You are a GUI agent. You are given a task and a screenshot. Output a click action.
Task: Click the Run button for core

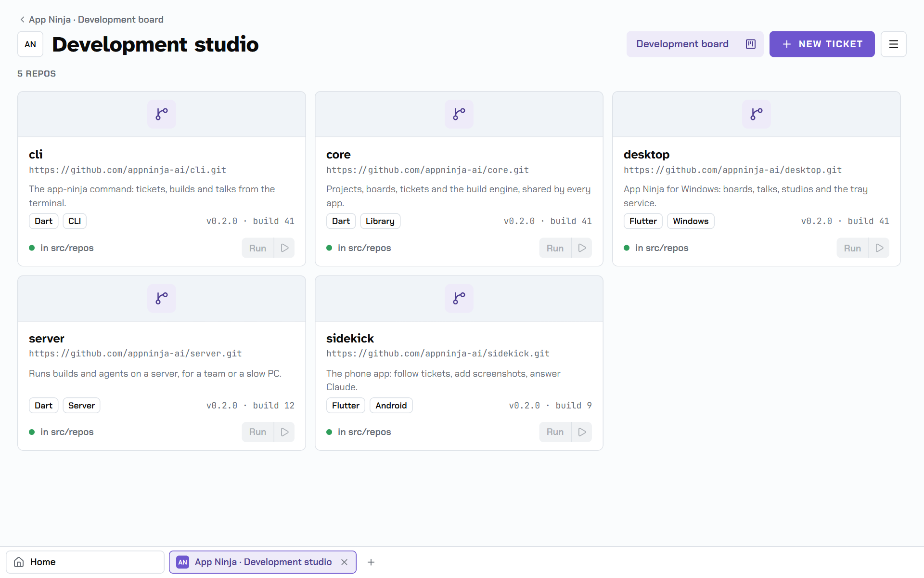(x=555, y=248)
